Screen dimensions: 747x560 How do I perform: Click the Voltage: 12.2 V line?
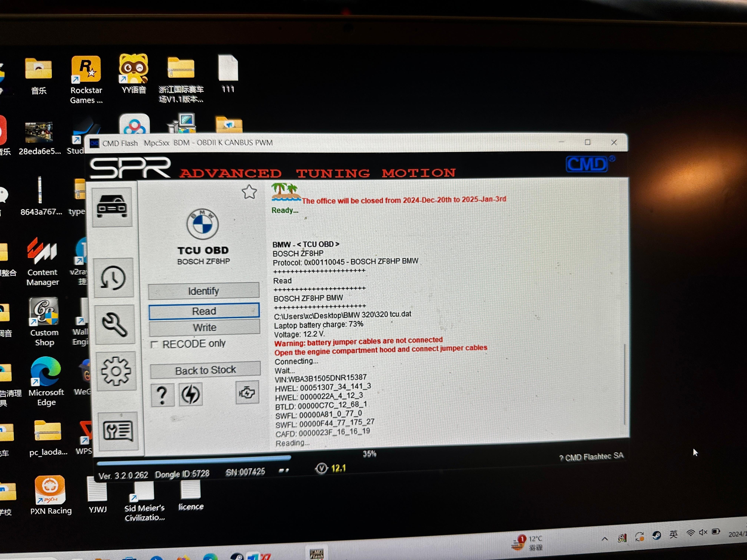[300, 334]
